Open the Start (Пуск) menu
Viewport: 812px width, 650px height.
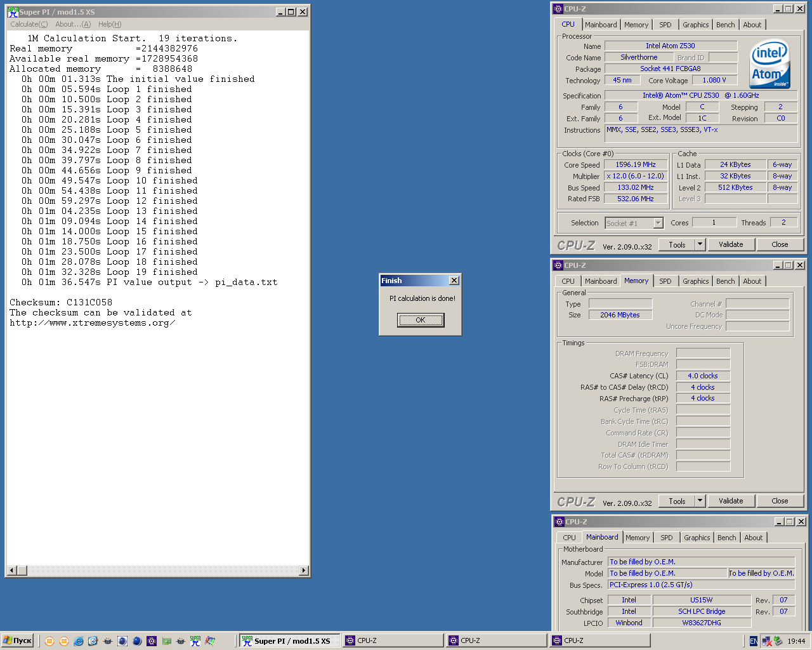17,640
